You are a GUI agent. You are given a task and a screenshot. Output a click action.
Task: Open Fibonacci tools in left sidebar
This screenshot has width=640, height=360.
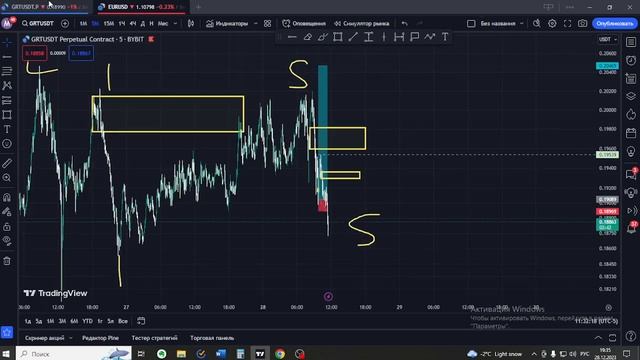pyautogui.click(x=7, y=71)
